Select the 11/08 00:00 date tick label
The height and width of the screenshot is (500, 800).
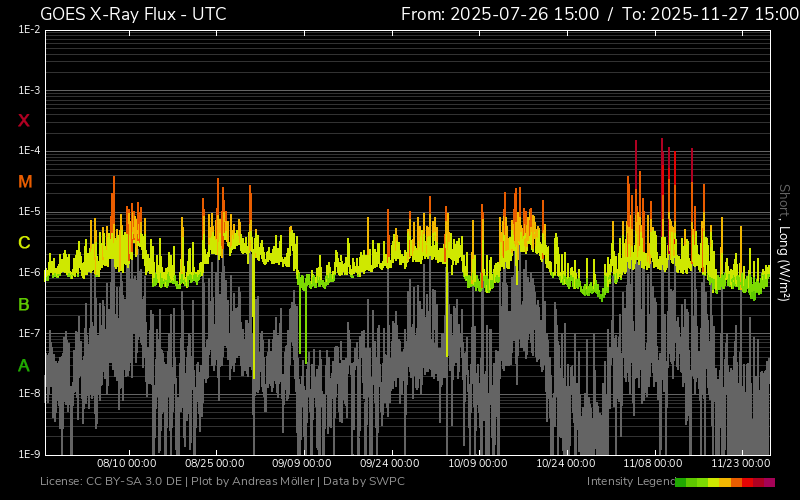pos(653,464)
